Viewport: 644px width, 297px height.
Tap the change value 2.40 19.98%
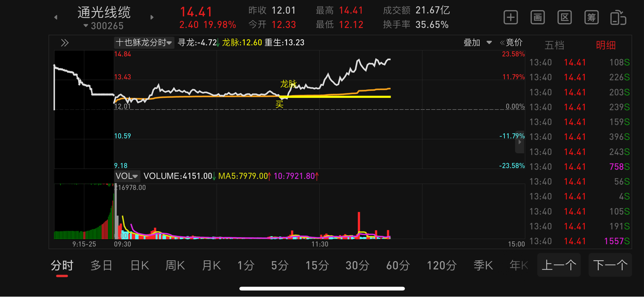(x=208, y=25)
